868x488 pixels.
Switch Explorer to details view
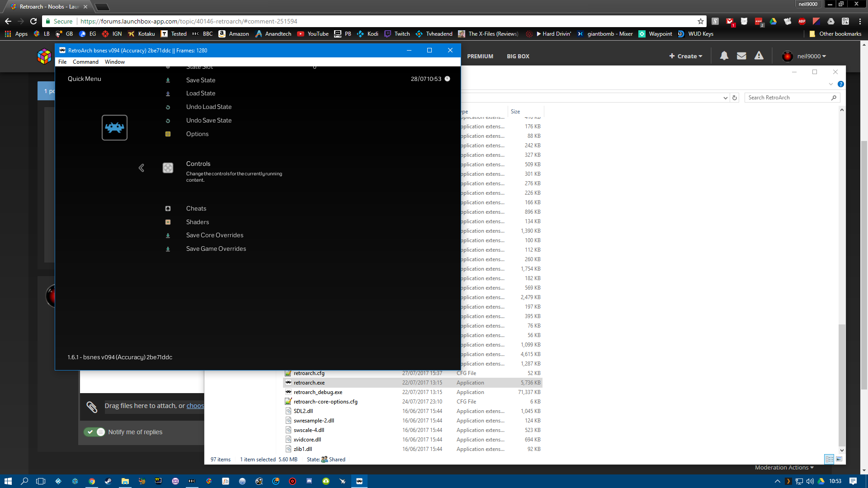829,459
